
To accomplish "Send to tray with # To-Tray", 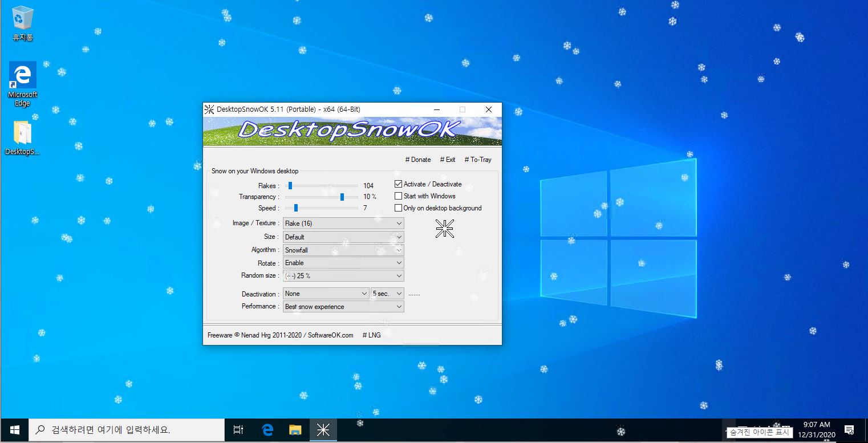I will click(478, 160).
